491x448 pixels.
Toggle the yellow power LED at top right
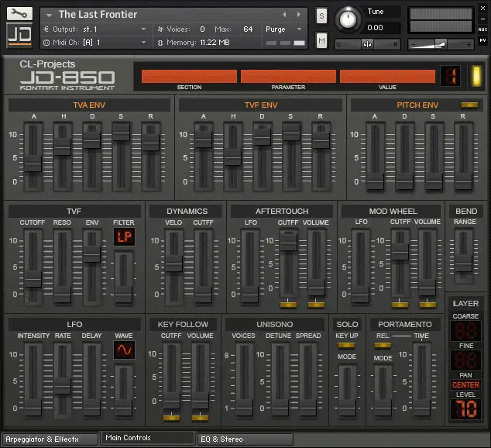click(476, 76)
